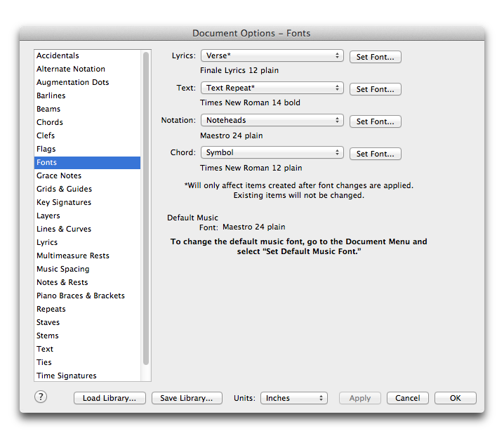Select Grids & Guides category
504x438 pixels.
coord(87,189)
